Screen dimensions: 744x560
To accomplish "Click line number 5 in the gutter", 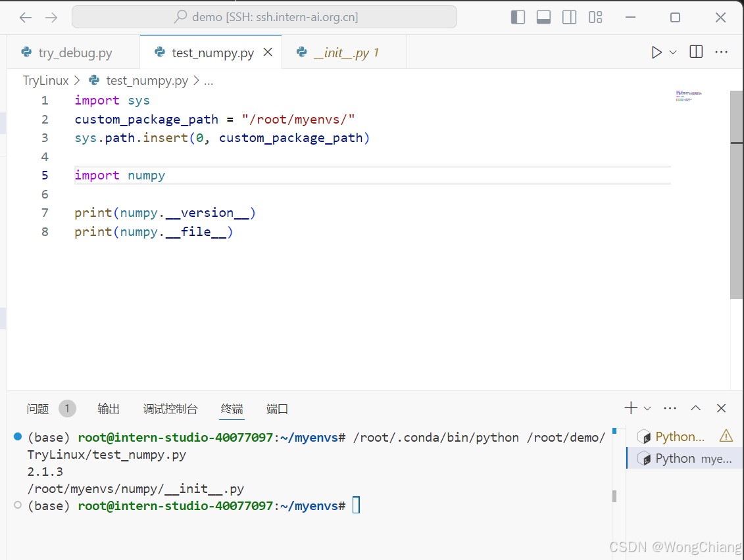I will coord(45,175).
